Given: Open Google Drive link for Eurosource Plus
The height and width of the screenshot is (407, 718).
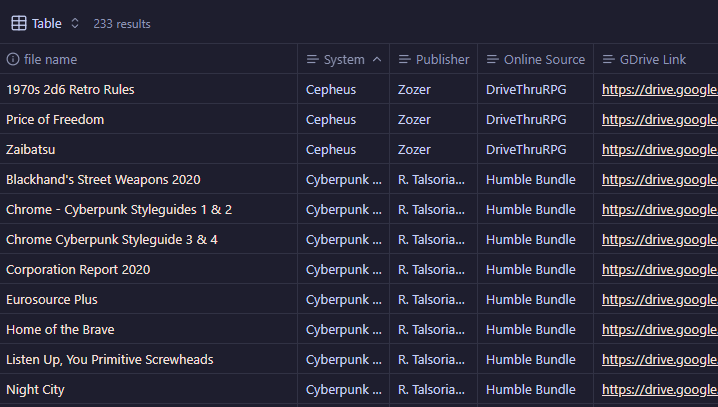Looking at the screenshot, I should (x=659, y=299).
